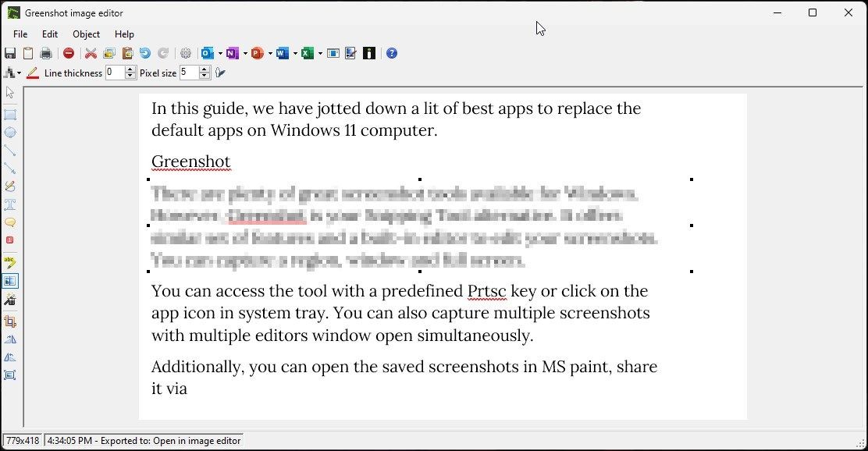This screenshot has width=868, height=451.
Task: Click the Save floppy disk icon
Action: coord(10,53)
